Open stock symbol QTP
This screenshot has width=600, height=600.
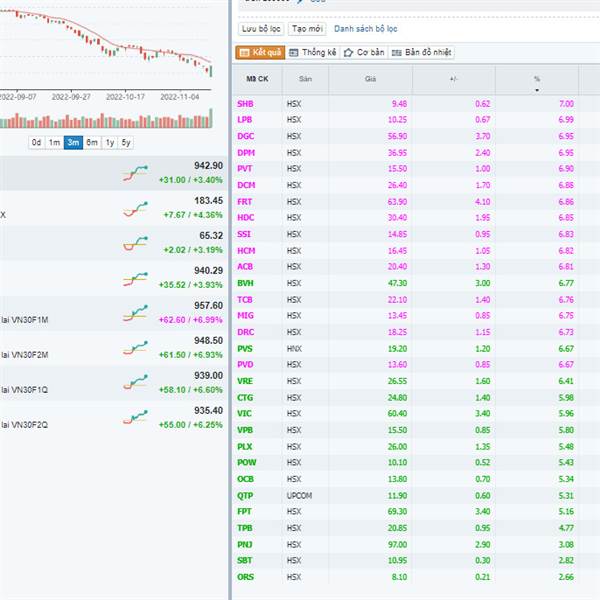[x=245, y=496]
